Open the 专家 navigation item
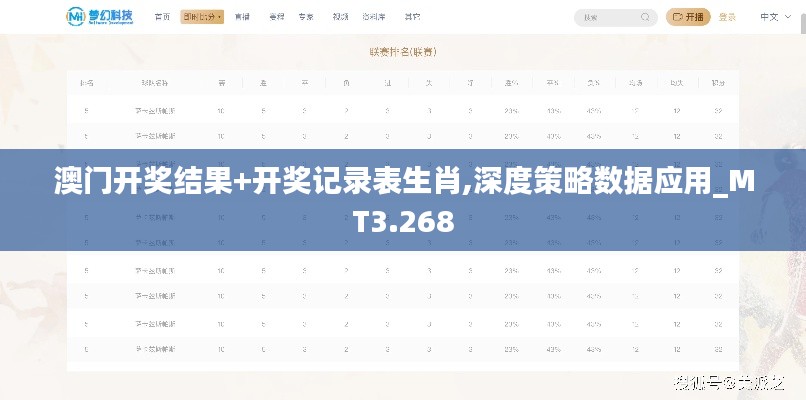 tap(308, 17)
